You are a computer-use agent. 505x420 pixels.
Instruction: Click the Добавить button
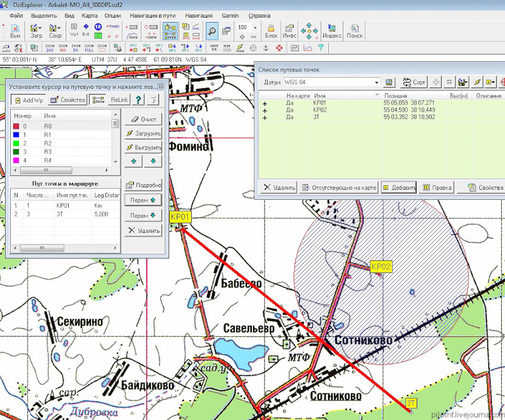click(x=399, y=187)
